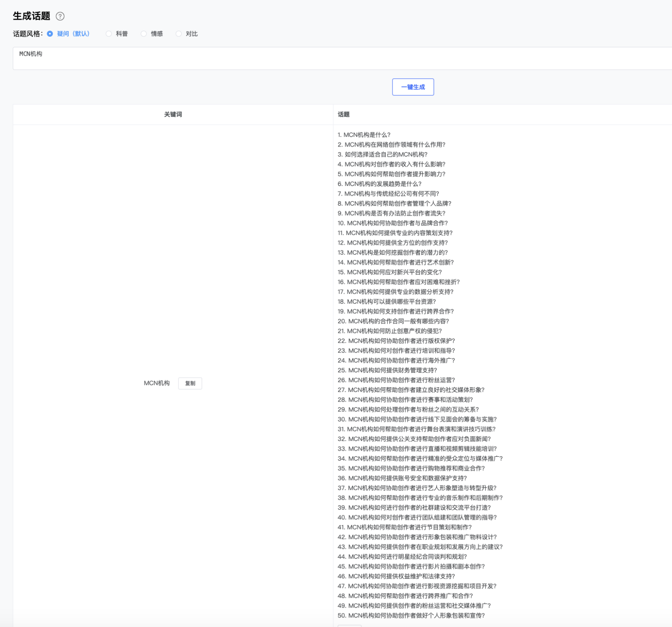This screenshot has height=627, width=672.
Task: Click the help icon beside 生成话题
Action: coord(60,16)
